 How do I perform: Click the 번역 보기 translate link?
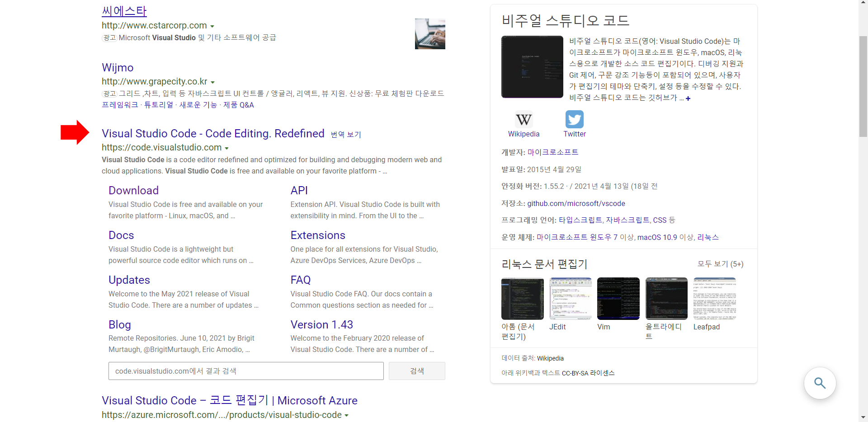346,135
